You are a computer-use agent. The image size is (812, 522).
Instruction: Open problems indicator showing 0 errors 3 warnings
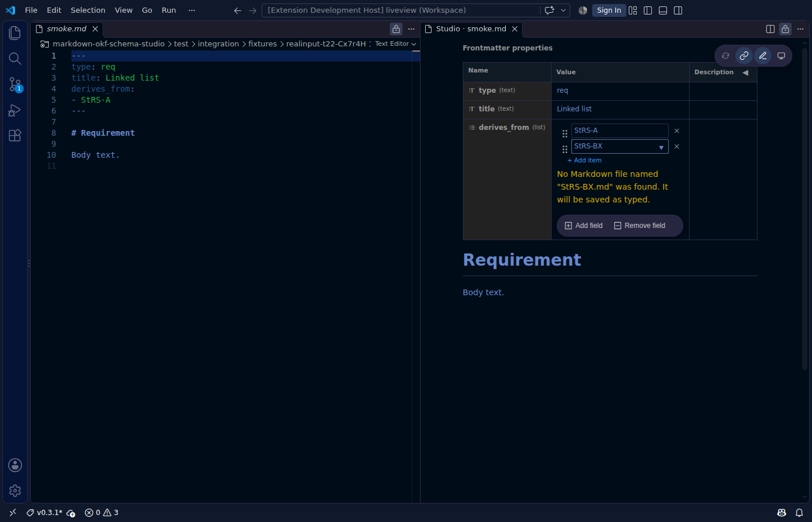(101, 513)
